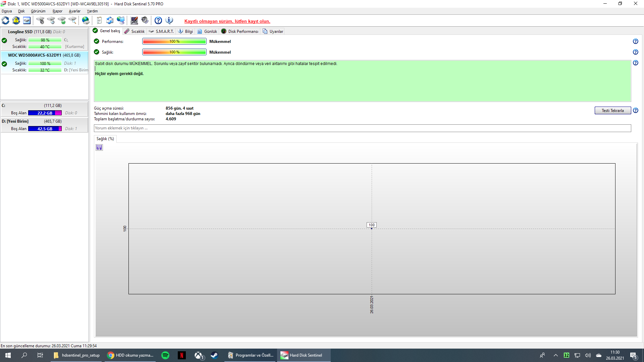644x362 pixels.
Task: Click the refresh disk status icon
Action: (x=6, y=20)
